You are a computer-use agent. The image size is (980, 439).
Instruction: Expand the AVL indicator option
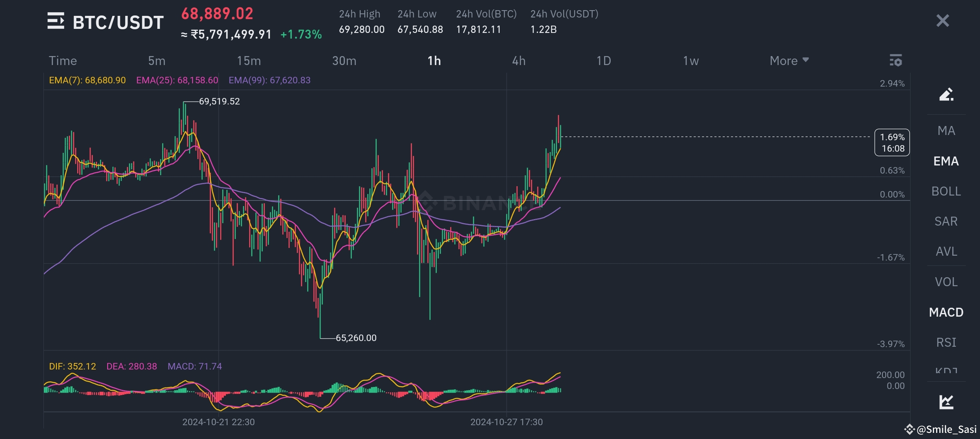pos(946,251)
